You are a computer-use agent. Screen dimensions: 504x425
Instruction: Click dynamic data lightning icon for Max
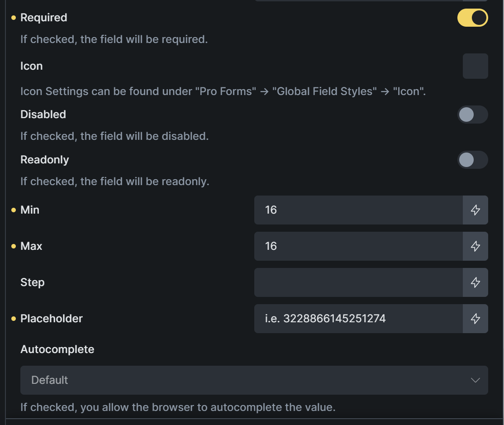click(x=475, y=246)
